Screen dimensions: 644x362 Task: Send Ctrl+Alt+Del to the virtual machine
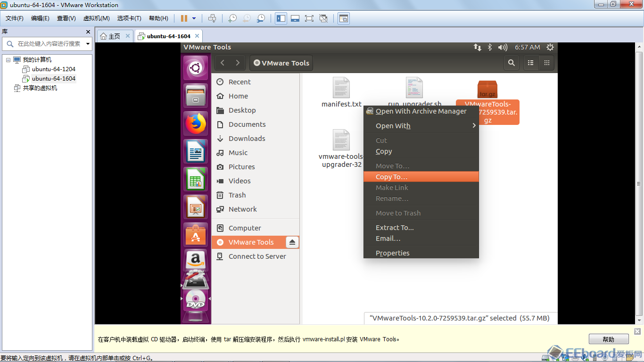[212, 18]
